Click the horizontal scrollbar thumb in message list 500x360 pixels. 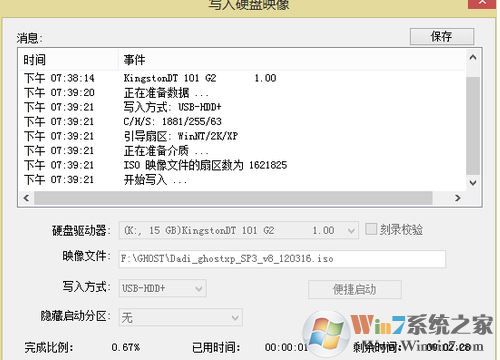click(x=233, y=198)
